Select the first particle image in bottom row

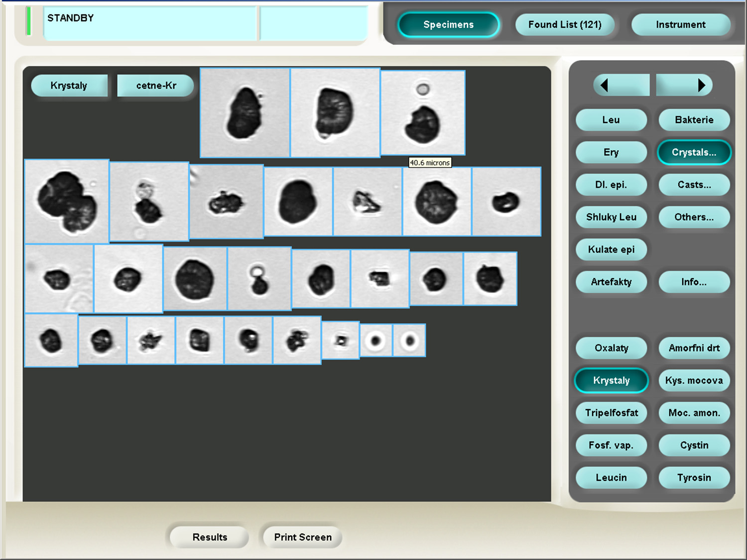tap(51, 340)
